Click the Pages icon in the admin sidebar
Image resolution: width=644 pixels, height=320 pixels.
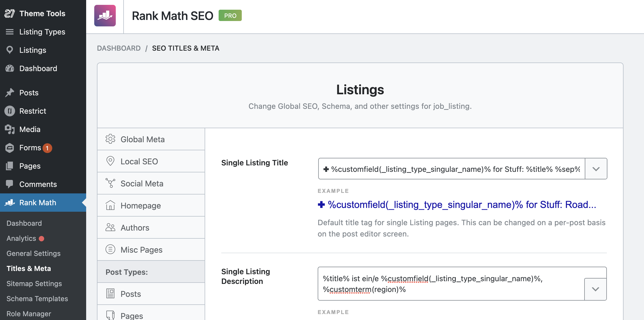tap(10, 166)
